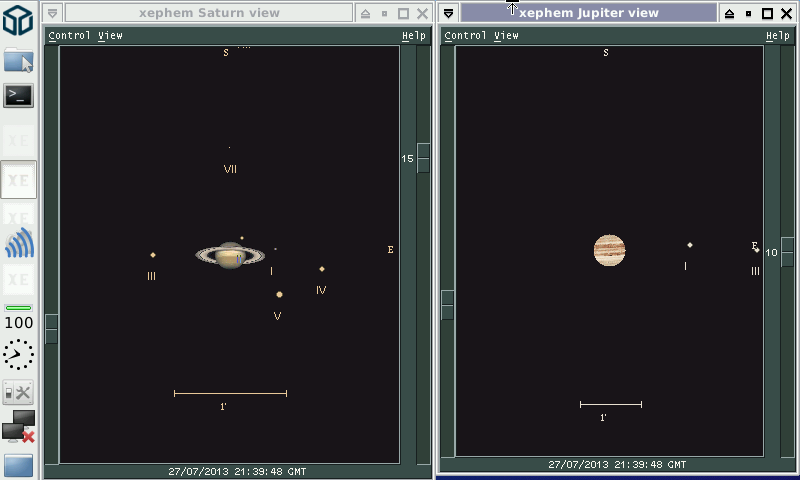The height and width of the screenshot is (480, 800).
Task: Maximize the Jupiter view window
Action: [767, 14]
